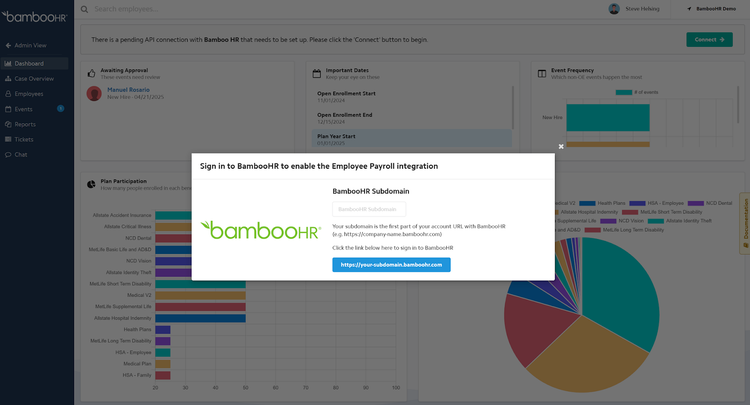
Task: Click the Dashboard chart icon
Action: (8, 63)
